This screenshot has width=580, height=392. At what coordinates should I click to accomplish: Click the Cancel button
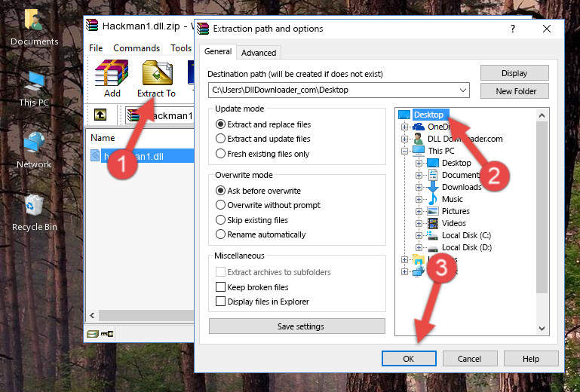point(469,359)
